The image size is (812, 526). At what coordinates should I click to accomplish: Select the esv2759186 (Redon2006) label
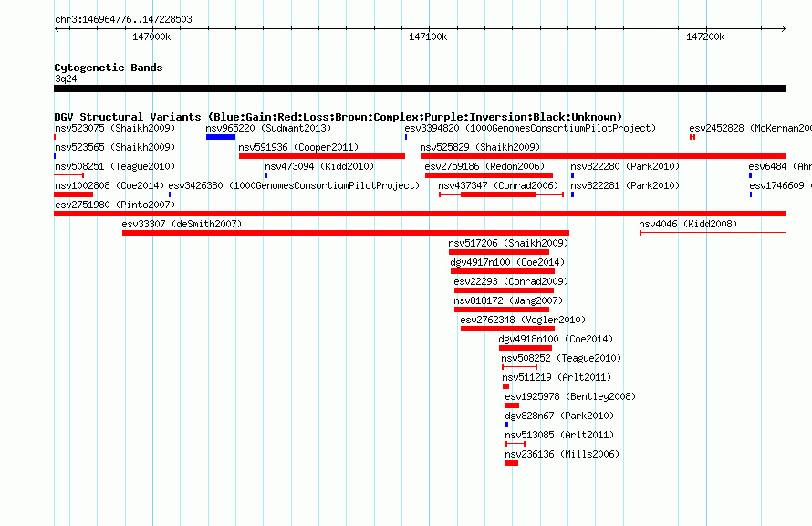[484, 166]
